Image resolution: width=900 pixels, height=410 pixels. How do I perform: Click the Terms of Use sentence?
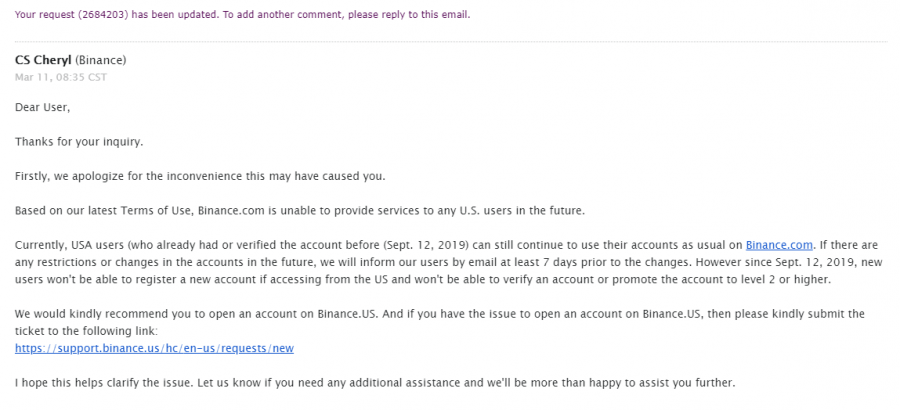click(x=300, y=211)
